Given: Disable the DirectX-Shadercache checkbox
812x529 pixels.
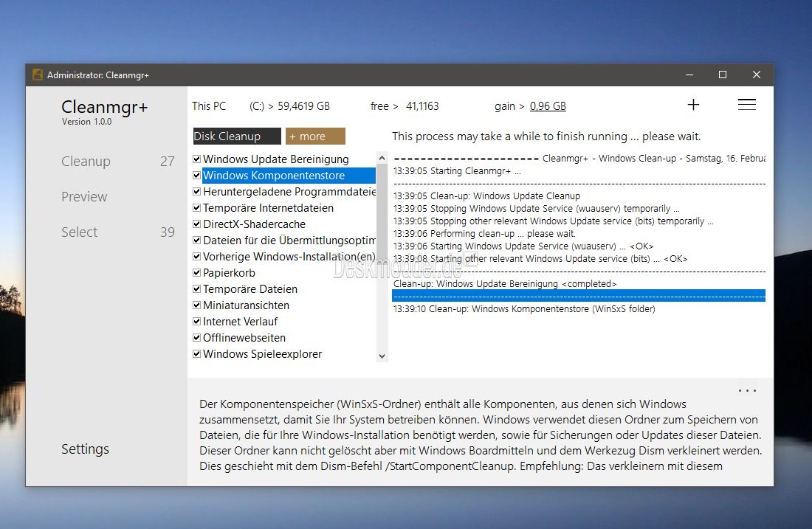Looking at the screenshot, I should tap(197, 224).
